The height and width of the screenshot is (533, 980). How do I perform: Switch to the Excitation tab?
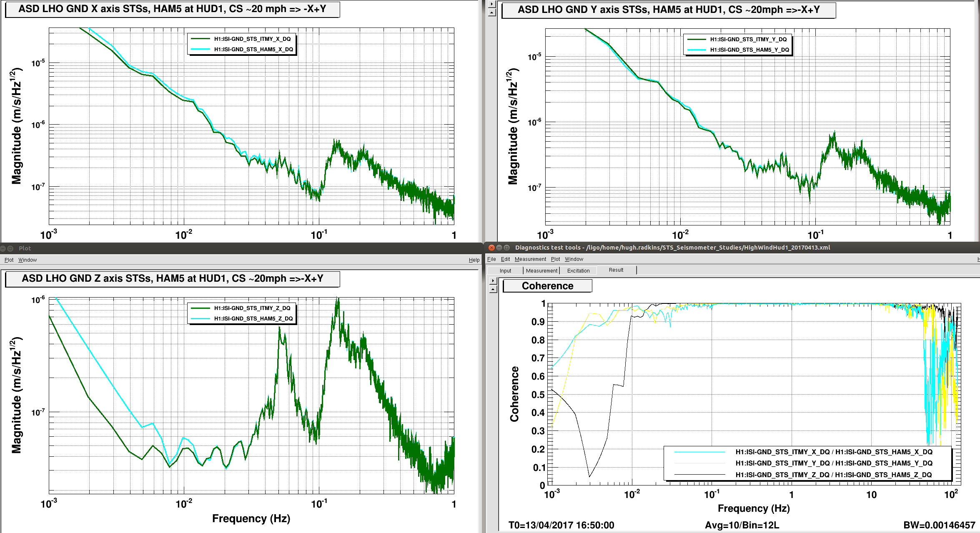[578, 270]
